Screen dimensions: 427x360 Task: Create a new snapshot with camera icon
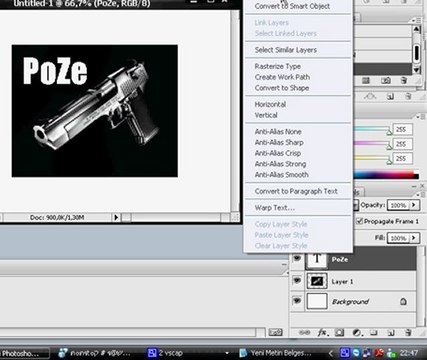pyautogui.click(x=386, y=80)
